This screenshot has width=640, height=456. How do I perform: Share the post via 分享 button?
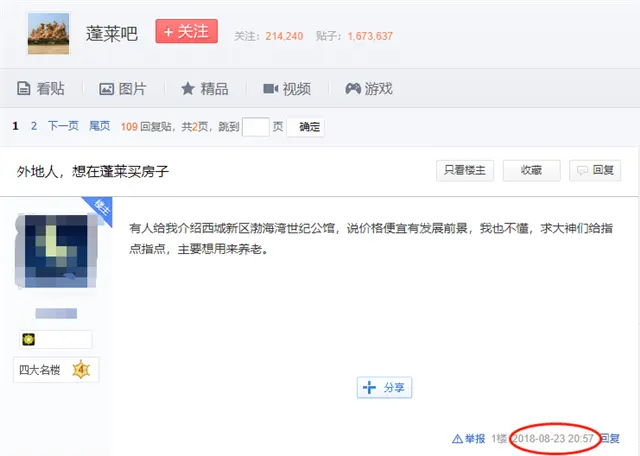tap(384, 387)
